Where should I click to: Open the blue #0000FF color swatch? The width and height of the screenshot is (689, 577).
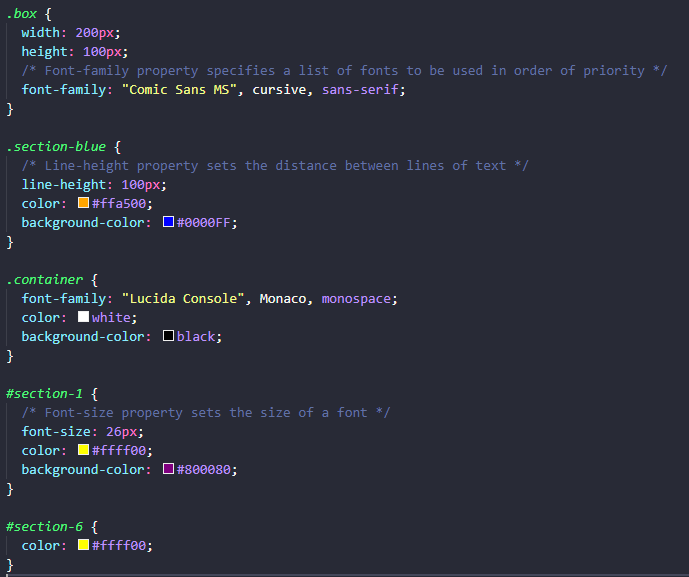[168, 221]
